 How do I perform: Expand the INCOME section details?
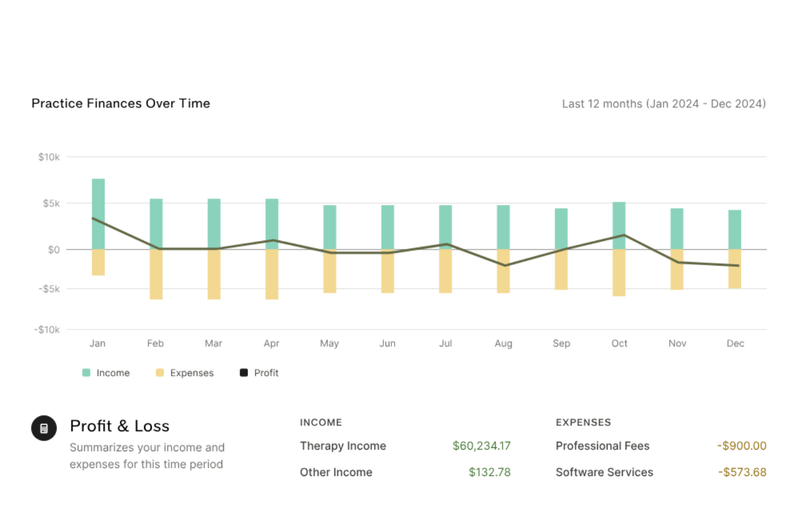[x=321, y=423]
